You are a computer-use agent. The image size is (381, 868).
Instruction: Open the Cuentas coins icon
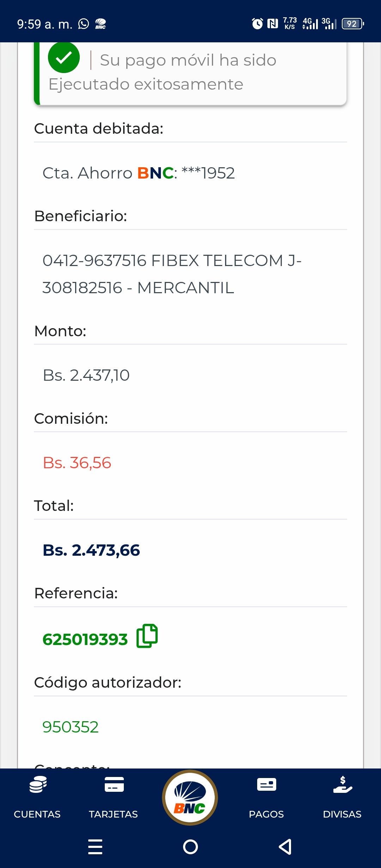tap(38, 785)
